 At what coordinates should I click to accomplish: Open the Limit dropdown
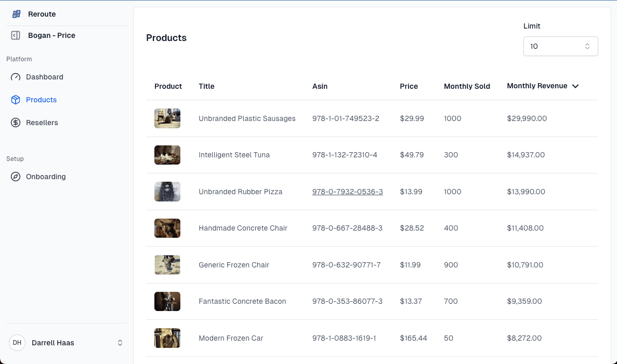coord(560,46)
